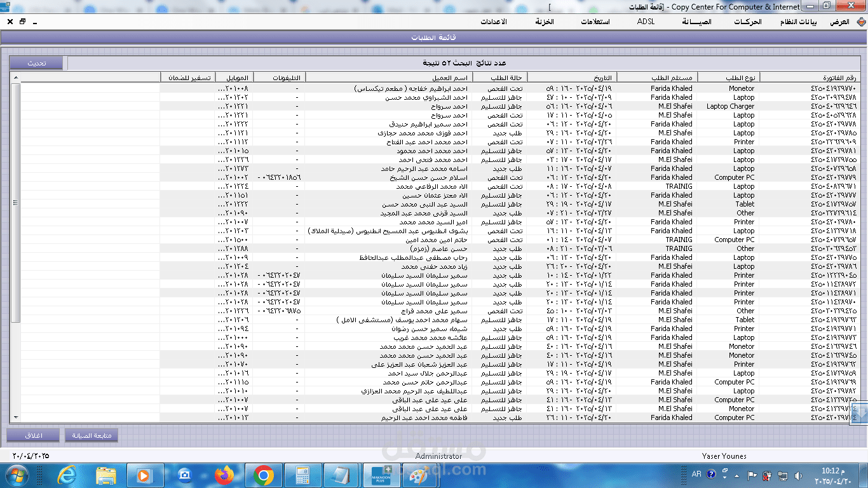Open the Action Center flag icon
The width and height of the screenshot is (868, 488).
tap(752, 475)
